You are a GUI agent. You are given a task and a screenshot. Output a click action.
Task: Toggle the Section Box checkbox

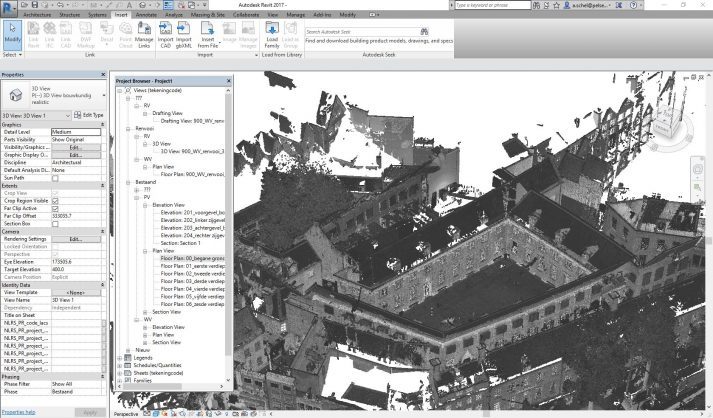coord(55,224)
